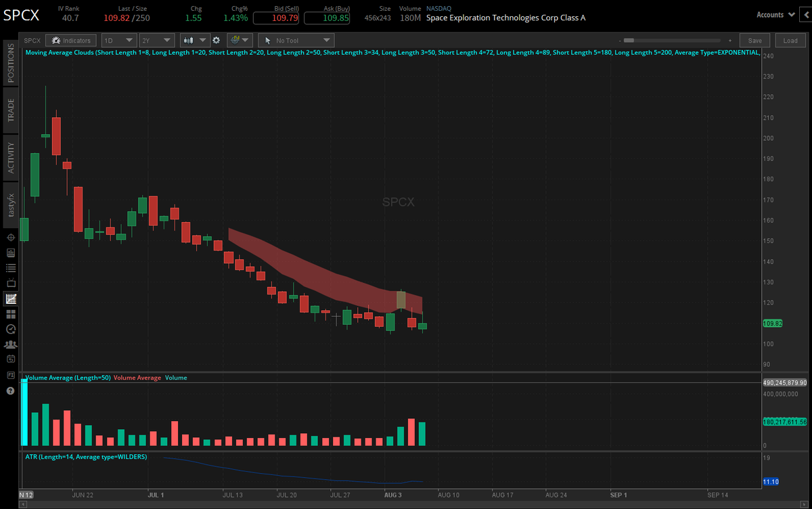Click the SEP 1 date label
Screen dimensions: 812x509
pyautogui.click(x=619, y=495)
